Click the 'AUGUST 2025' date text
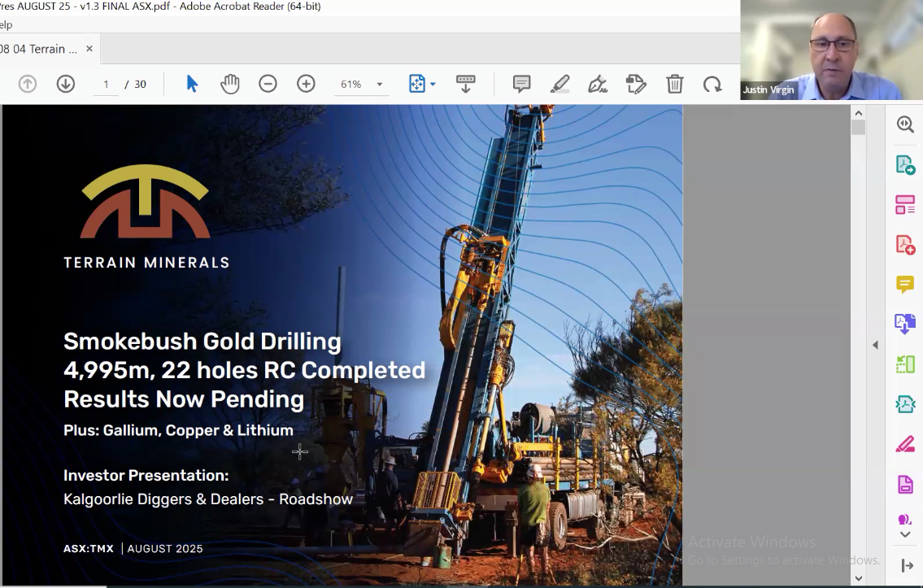This screenshot has height=588, width=923. click(165, 549)
